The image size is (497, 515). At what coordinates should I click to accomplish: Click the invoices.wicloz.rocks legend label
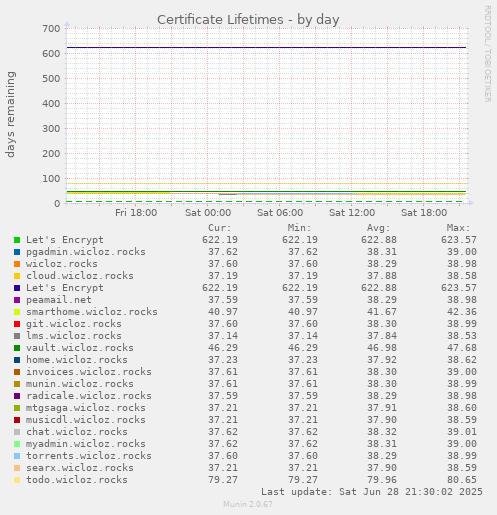coord(89,372)
